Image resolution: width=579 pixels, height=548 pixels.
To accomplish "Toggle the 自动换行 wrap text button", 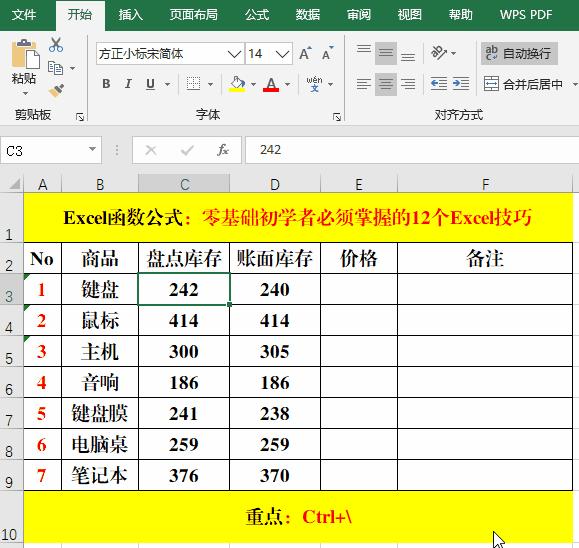I will [519, 54].
